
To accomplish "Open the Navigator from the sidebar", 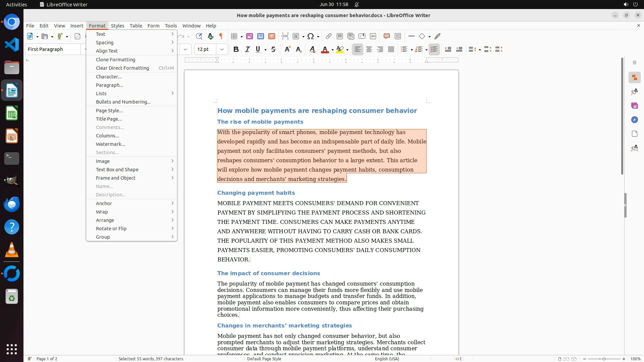I will 634,120.
